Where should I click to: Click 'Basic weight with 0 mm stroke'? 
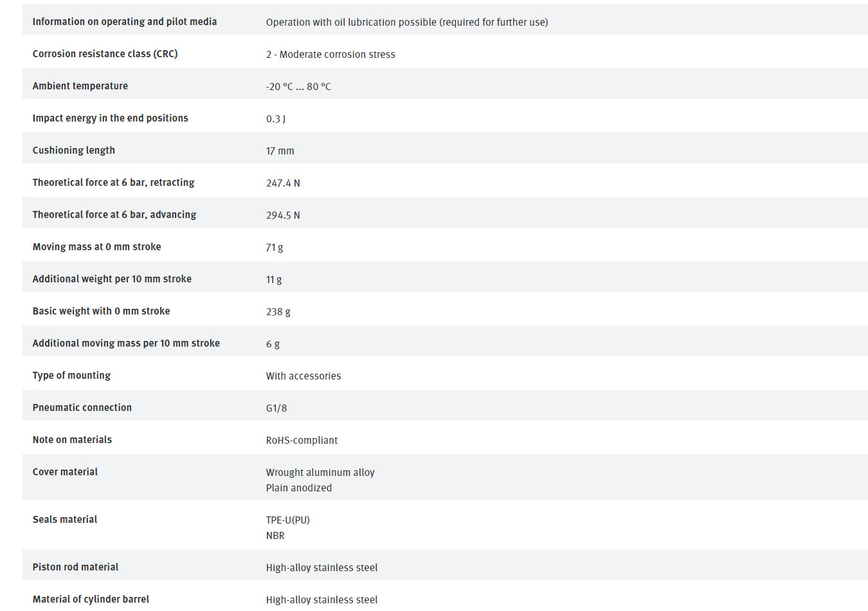pyautogui.click(x=102, y=311)
